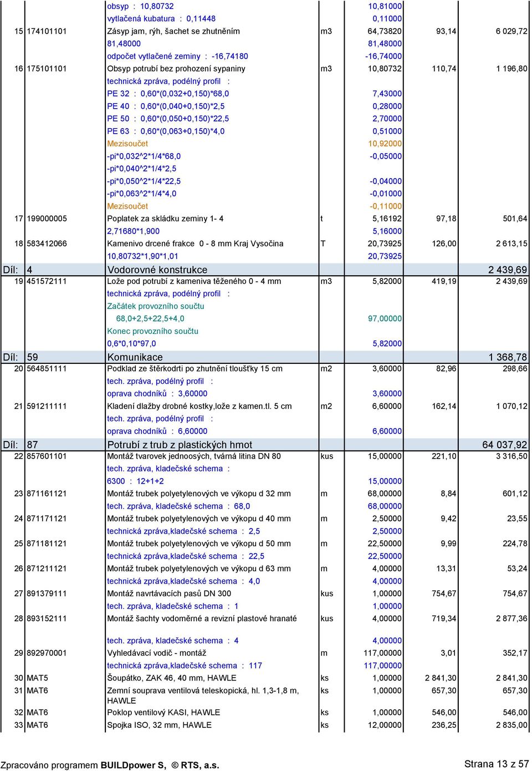Viewport: 532px width, 771px height.
Task: Click the code 174101101
Action: click(47, 31)
